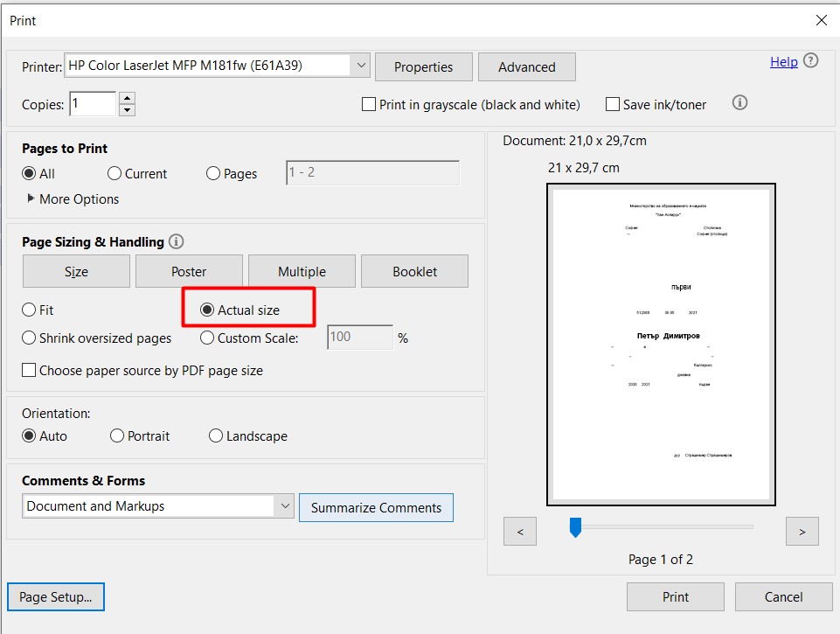
Task: Select the Poster sizing mode
Action: pyautogui.click(x=189, y=271)
